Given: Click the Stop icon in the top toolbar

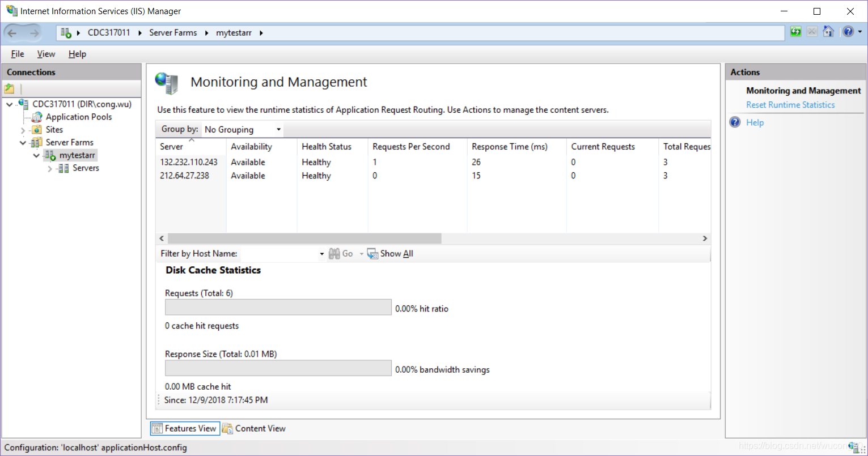Looking at the screenshot, I should click(812, 32).
